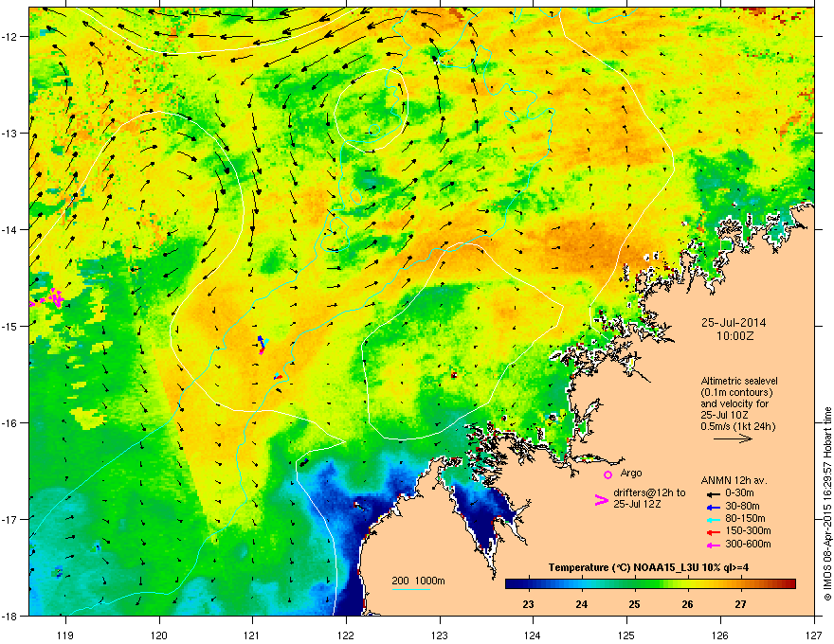The height and width of the screenshot is (644, 834).
Task: Click the 'Argo' legend label
Action: pos(631,474)
